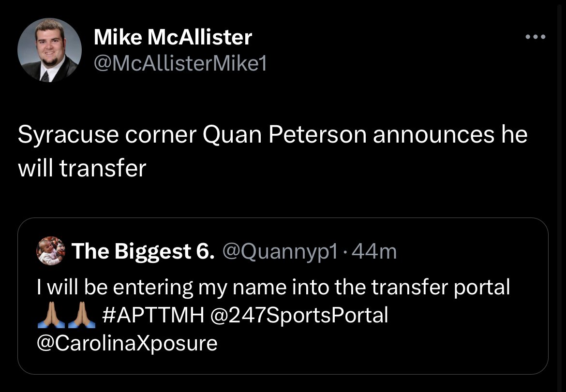Open The Biggest 6. display name
566x392 pixels.
(143, 251)
